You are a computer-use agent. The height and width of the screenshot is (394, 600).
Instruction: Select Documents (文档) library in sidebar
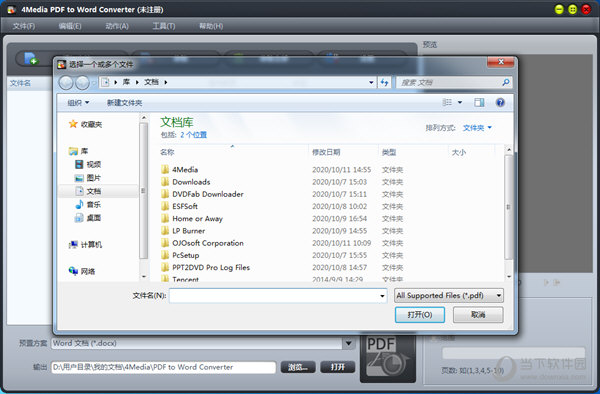click(x=88, y=191)
